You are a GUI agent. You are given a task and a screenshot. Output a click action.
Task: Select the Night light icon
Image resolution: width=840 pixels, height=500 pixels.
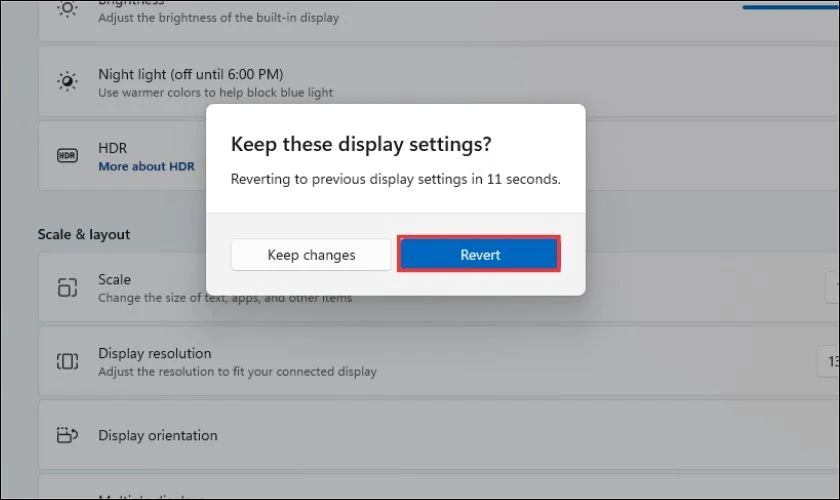coord(67,81)
